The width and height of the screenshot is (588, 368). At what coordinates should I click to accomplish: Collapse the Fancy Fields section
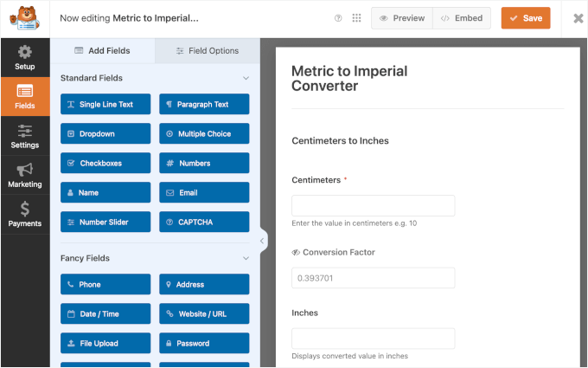pos(246,258)
